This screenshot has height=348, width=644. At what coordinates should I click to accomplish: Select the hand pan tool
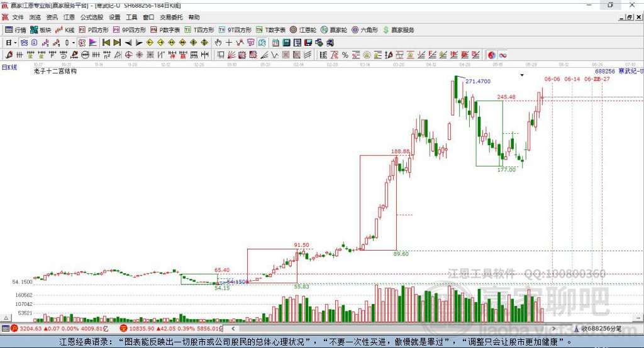[218, 43]
